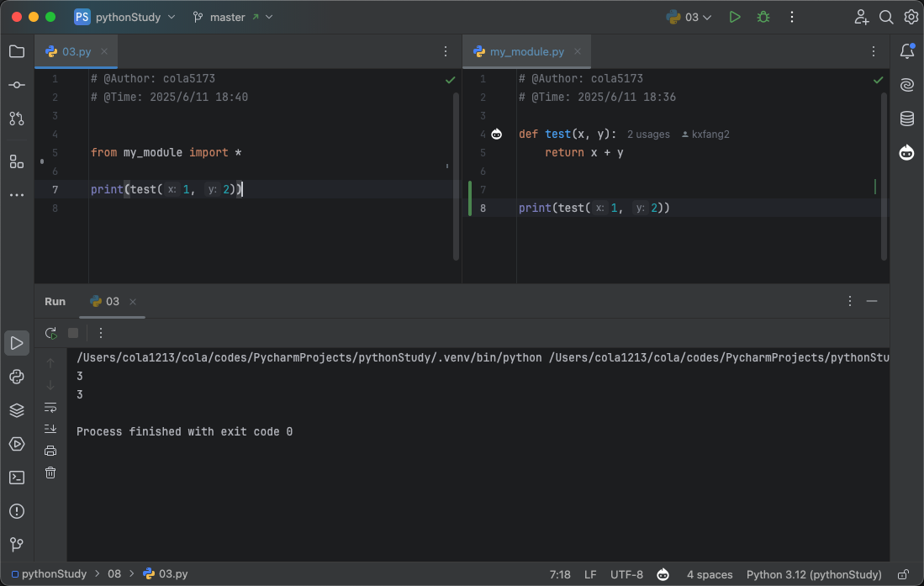Close the 03 run tab
The width and height of the screenshot is (924, 586).
133,302
